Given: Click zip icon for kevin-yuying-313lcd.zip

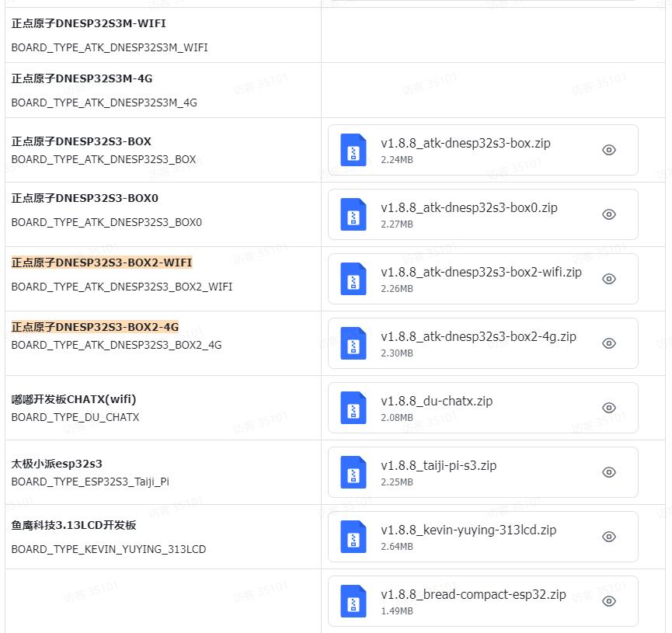Looking at the screenshot, I should 353,537.
